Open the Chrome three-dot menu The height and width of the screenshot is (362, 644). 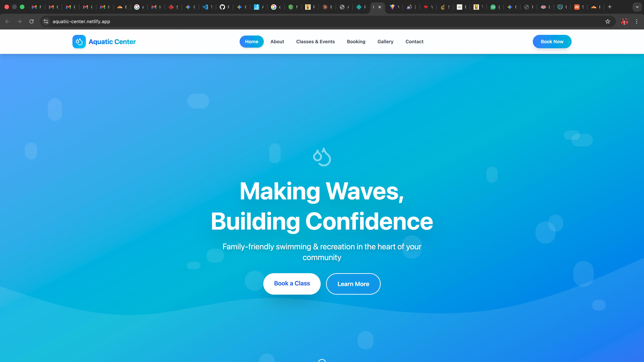(x=636, y=21)
